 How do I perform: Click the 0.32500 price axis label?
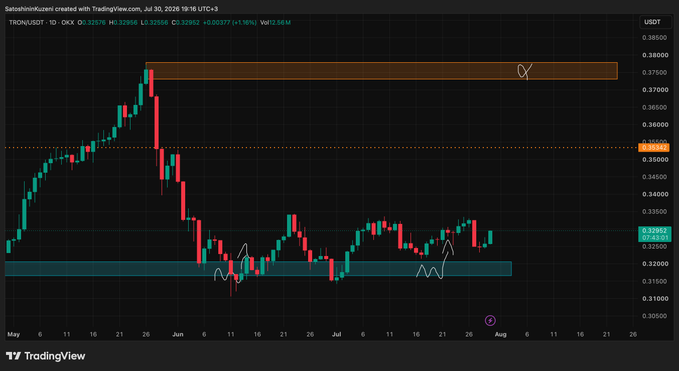coord(654,246)
